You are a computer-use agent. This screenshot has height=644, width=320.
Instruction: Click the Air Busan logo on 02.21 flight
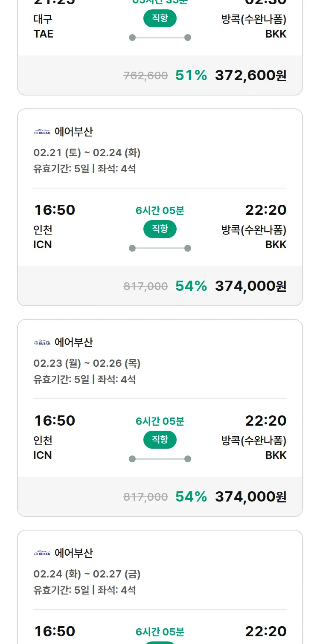tap(42, 132)
